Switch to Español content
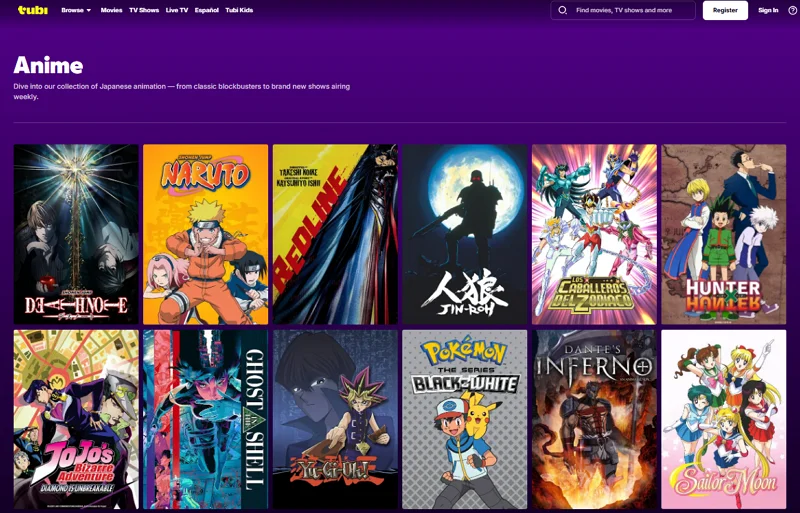The width and height of the screenshot is (800, 513). (207, 10)
